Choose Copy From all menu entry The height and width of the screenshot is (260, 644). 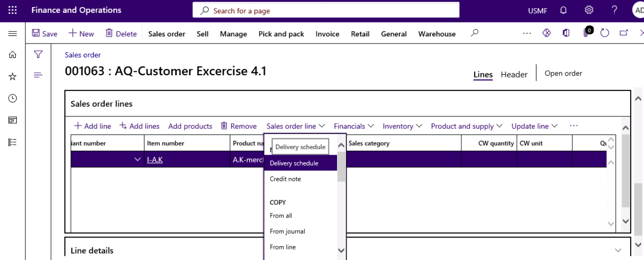(301, 215)
